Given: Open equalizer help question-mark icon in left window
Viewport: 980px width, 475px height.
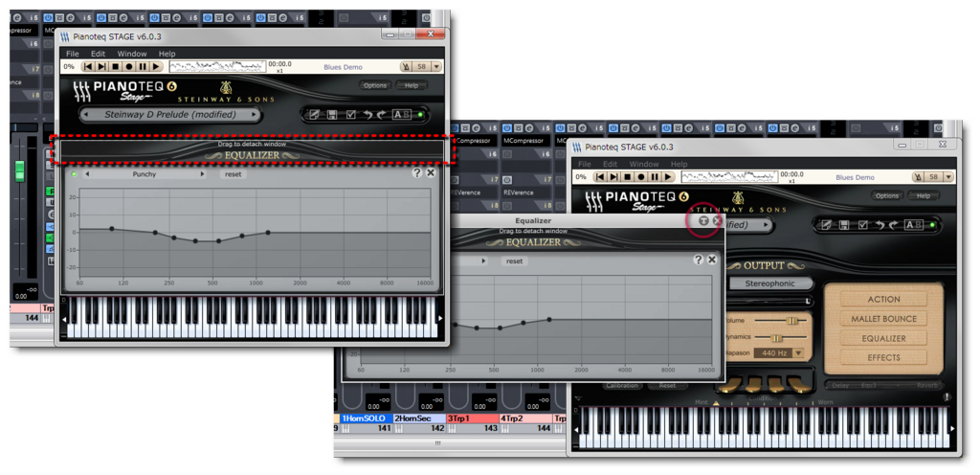Looking at the screenshot, I should pyautogui.click(x=417, y=173).
